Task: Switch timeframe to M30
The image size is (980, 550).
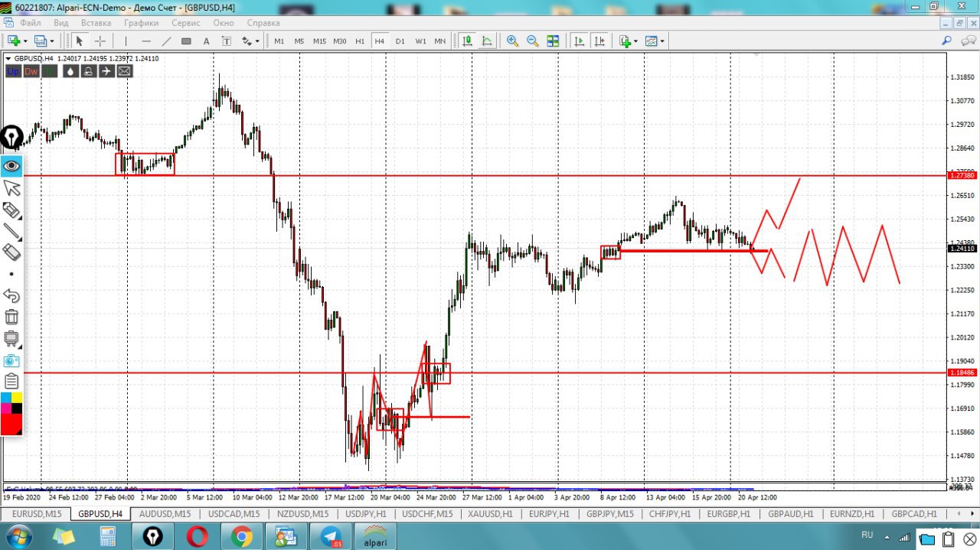Action: (340, 41)
